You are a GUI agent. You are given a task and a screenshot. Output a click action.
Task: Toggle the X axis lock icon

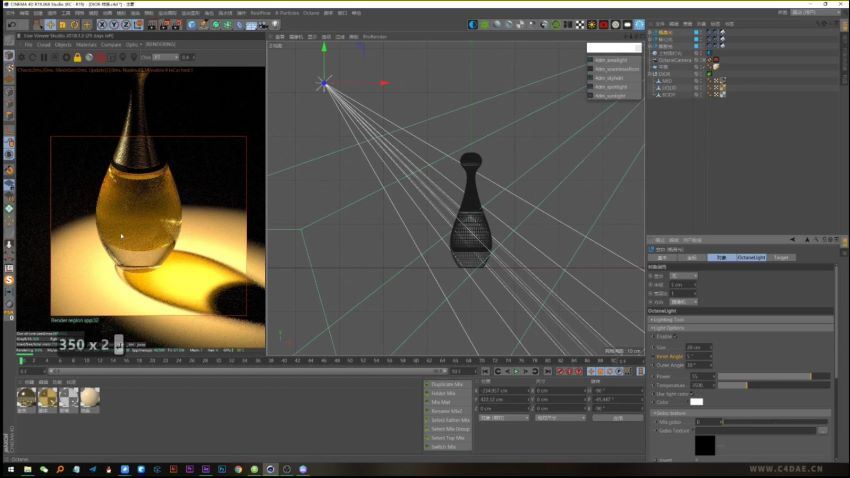tap(102, 25)
